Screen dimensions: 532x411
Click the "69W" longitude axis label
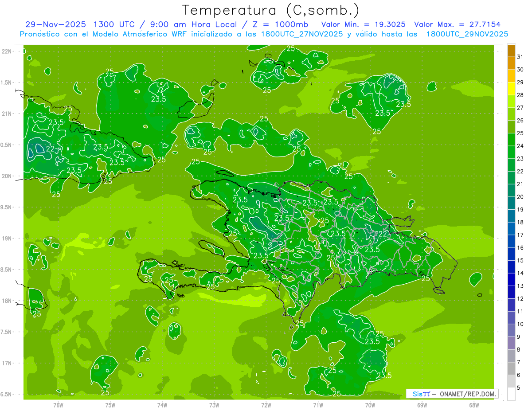[422, 405]
